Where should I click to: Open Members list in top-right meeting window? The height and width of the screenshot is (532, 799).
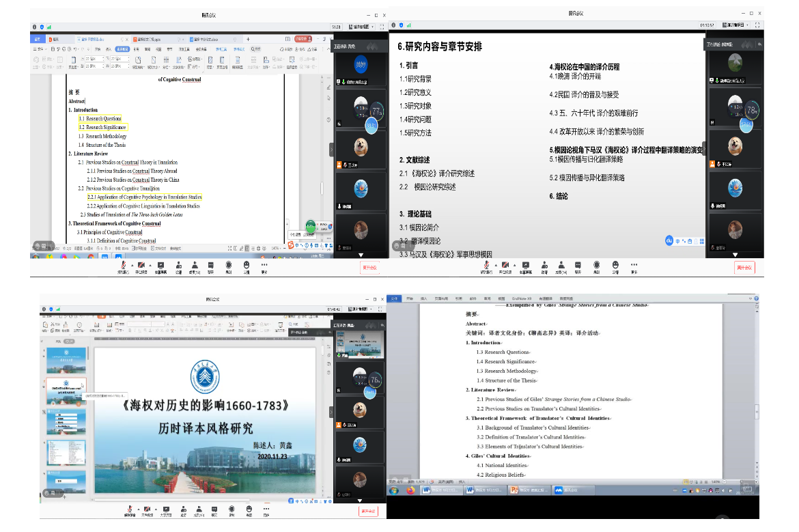click(561, 267)
